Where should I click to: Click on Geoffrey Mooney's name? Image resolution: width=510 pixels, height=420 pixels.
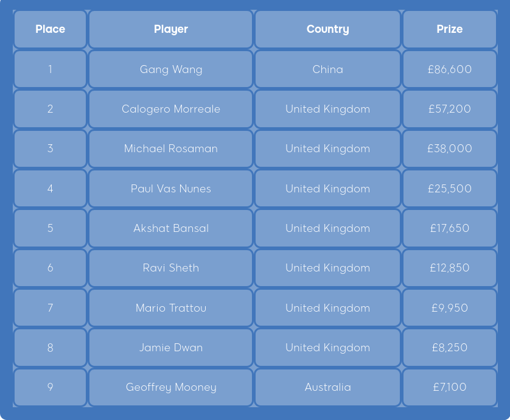pyautogui.click(x=170, y=387)
